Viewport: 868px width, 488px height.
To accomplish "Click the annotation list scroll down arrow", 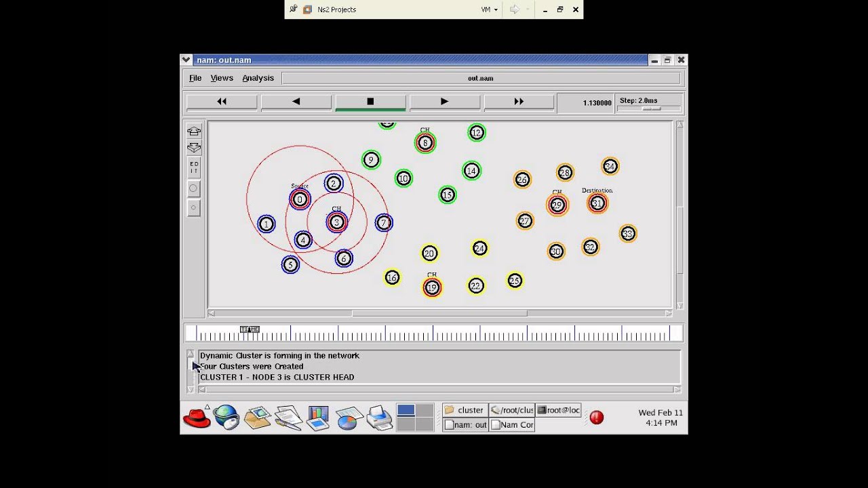I will 191,389.
